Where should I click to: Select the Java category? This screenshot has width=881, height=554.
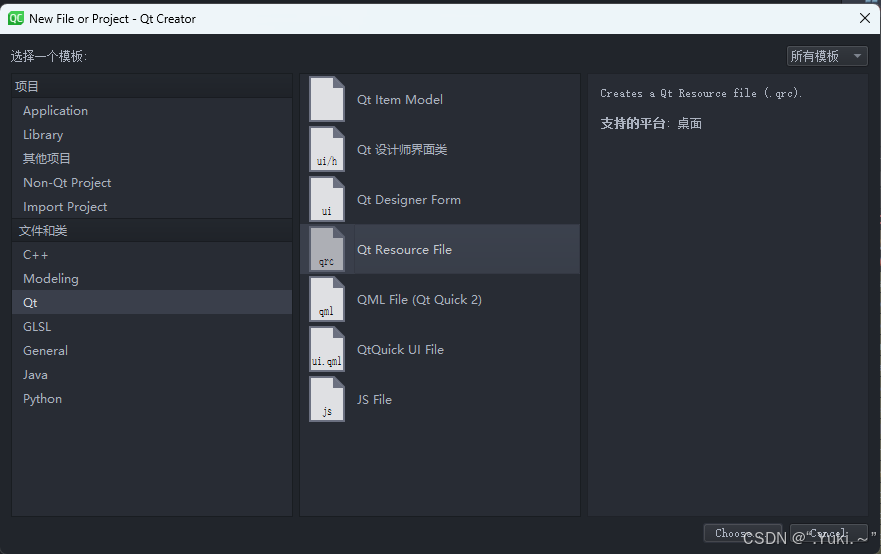(152, 375)
